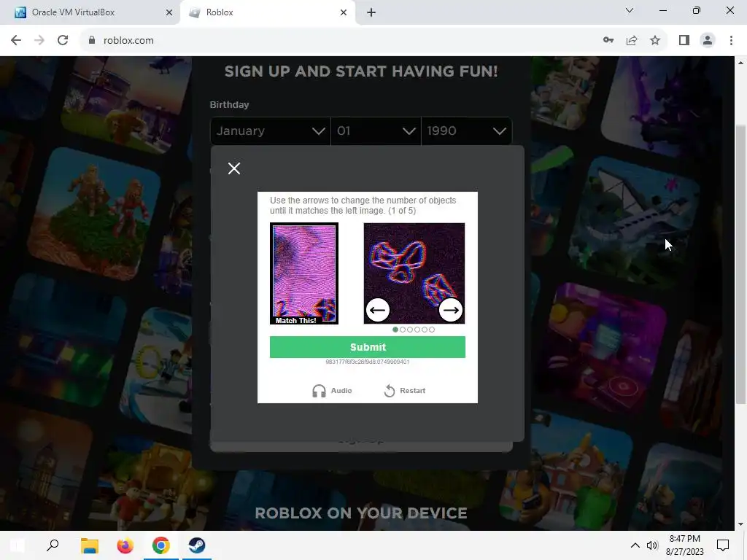This screenshot has width=747, height=560.
Task: Submit the captcha answer
Action: pyautogui.click(x=368, y=347)
